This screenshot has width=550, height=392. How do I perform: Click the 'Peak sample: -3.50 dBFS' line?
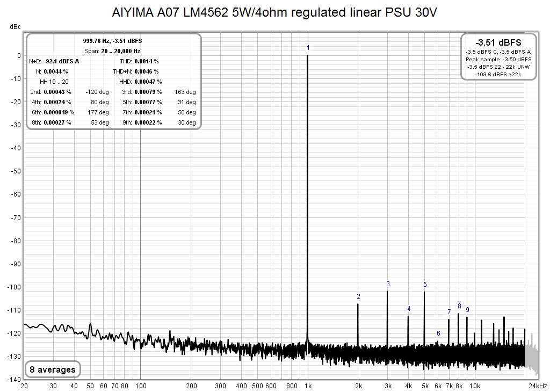point(498,59)
